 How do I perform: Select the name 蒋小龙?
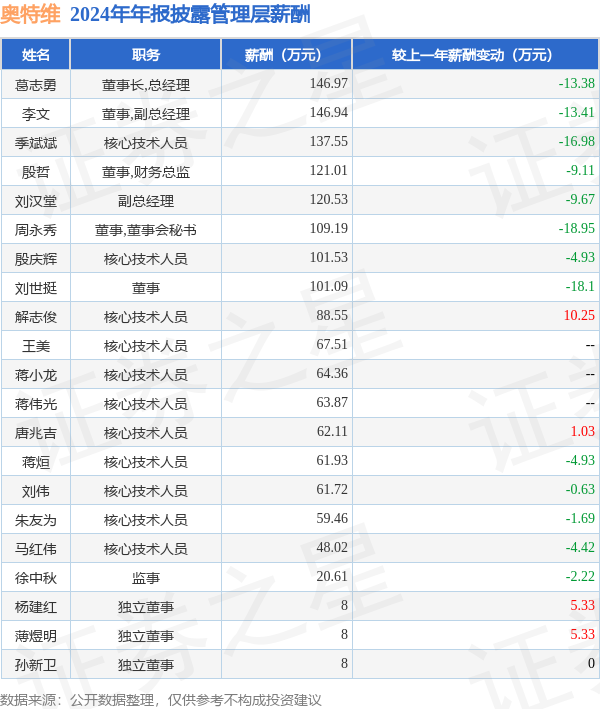[36, 375]
